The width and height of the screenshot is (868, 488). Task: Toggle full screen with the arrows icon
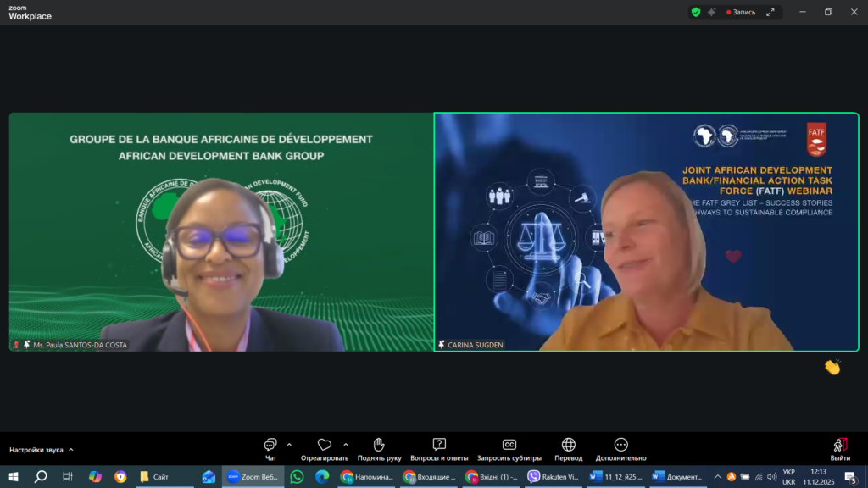click(771, 12)
